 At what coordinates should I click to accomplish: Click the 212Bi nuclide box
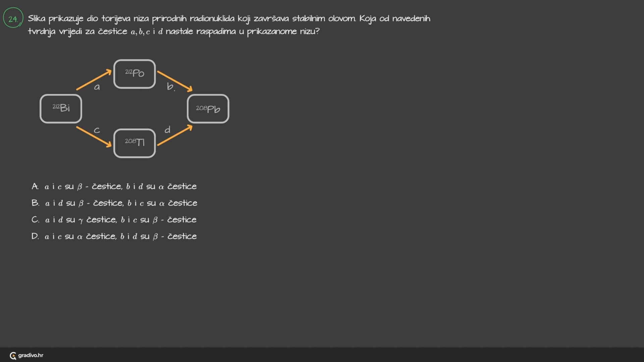61,108
